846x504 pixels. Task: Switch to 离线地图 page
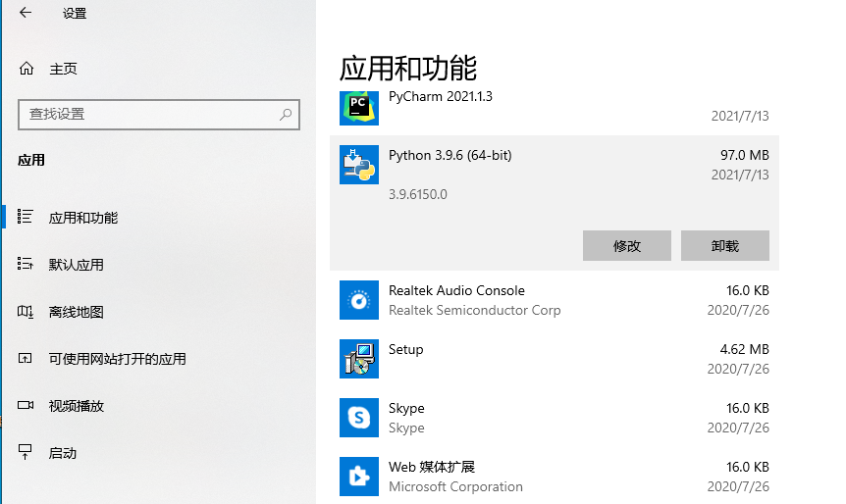pos(77,312)
